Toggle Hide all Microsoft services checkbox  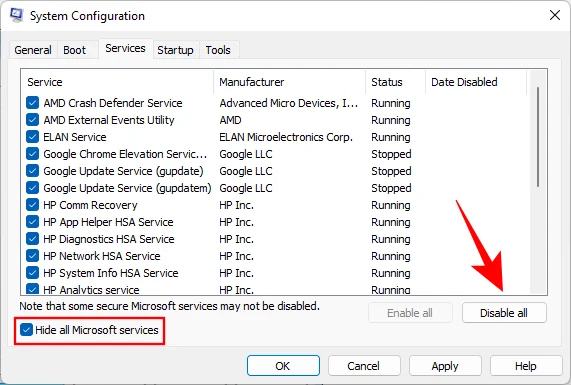point(26,330)
